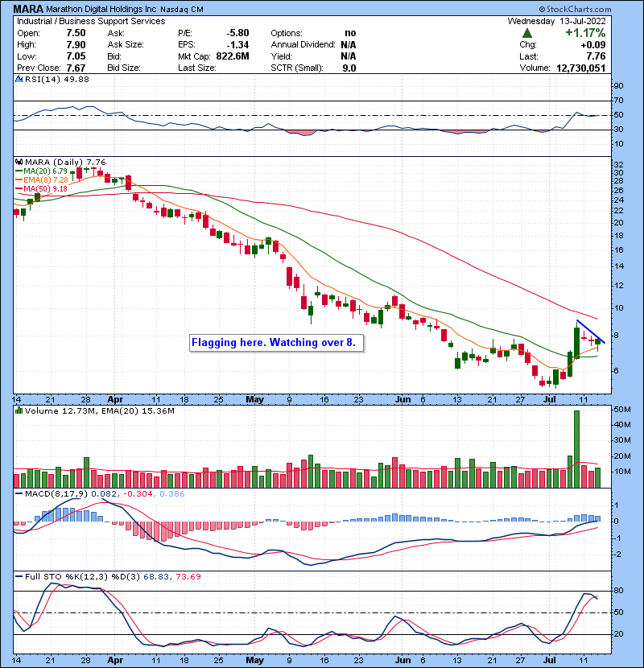Click the stochastic %D value 73.69
The height and width of the screenshot is (668, 644).
click(x=188, y=576)
